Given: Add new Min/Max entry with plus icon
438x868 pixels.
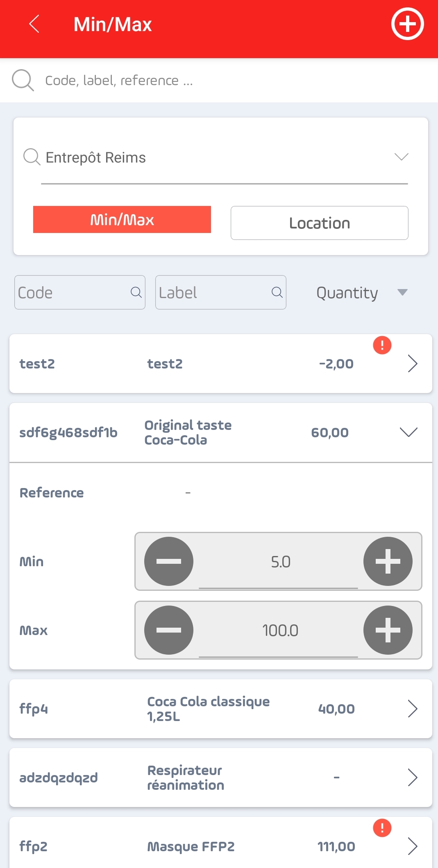Looking at the screenshot, I should (x=407, y=24).
